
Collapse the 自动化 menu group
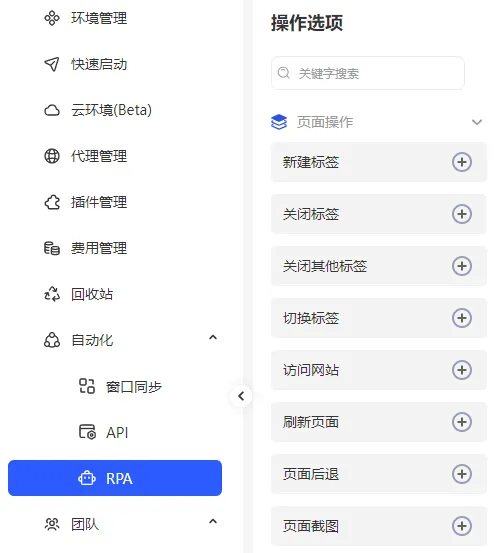click(213, 338)
